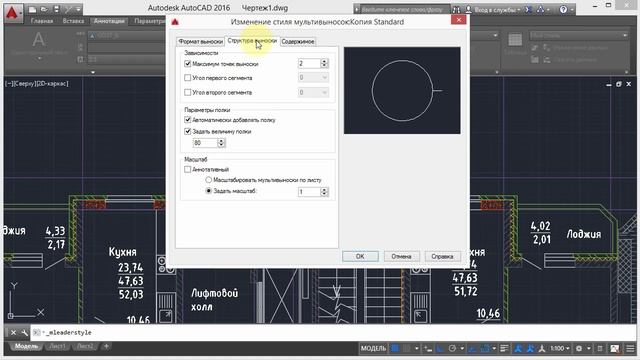Click the status bar customization hamburger icon
The image size is (640, 360).
point(631,348)
